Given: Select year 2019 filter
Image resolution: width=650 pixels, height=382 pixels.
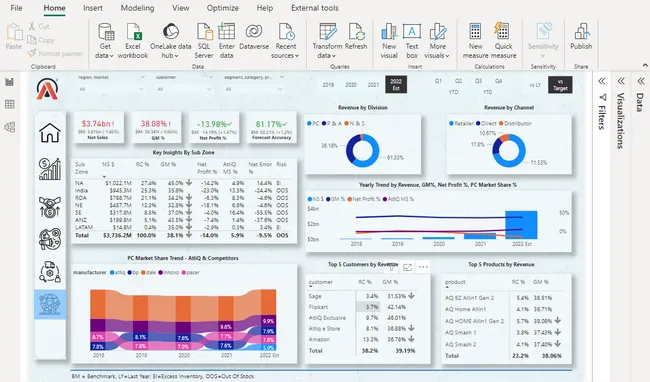Looking at the screenshot, I should [328, 85].
